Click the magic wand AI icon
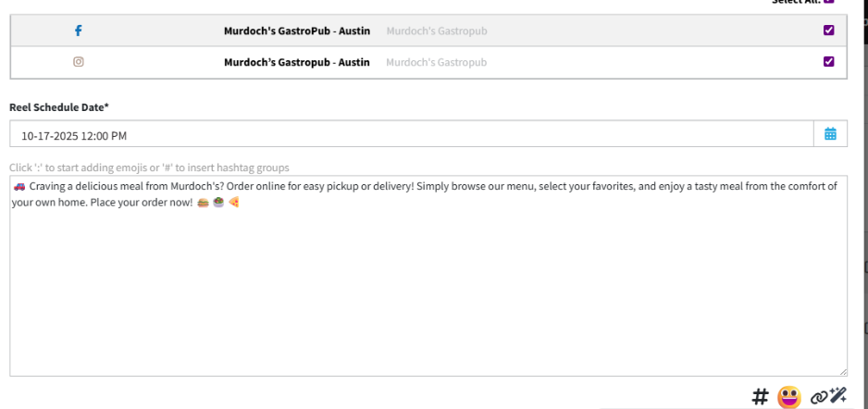The image size is (868, 409). click(838, 396)
